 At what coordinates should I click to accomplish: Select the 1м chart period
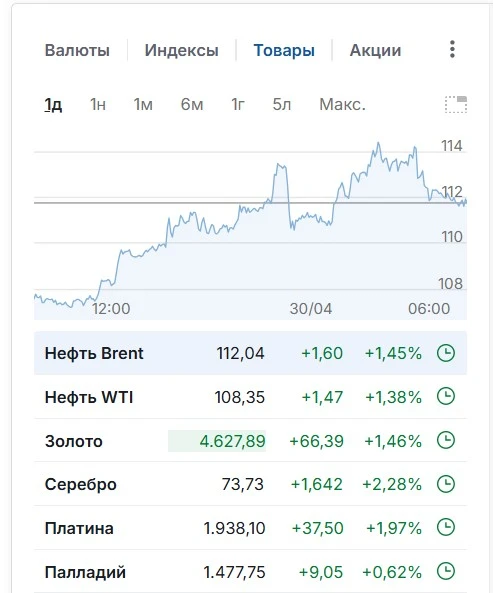[x=143, y=104]
